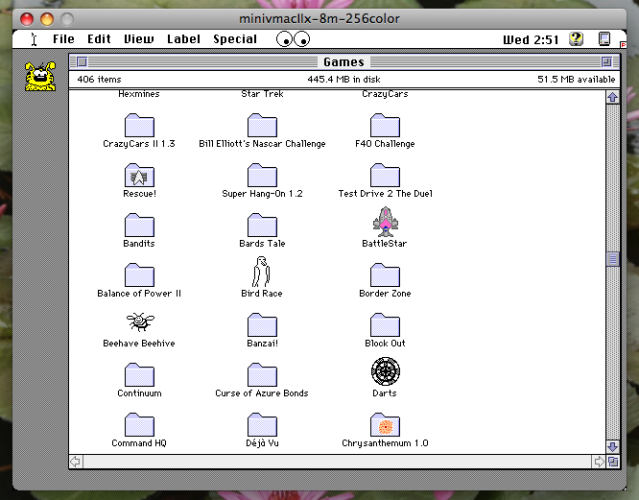Screen dimensions: 639x500
Task: Click the '406 items' text
Action: pos(99,79)
